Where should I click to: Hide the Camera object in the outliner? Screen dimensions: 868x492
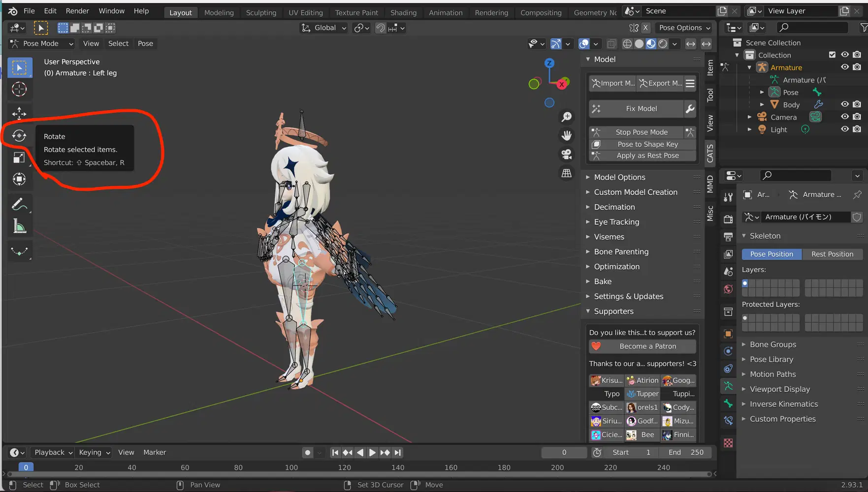[845, 117]
